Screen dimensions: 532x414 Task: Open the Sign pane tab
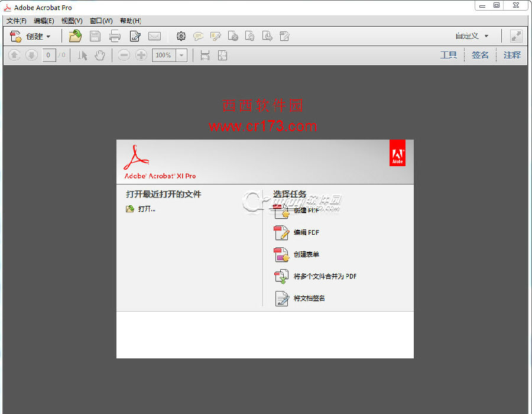pyautogui.click(x=480, y=55)
